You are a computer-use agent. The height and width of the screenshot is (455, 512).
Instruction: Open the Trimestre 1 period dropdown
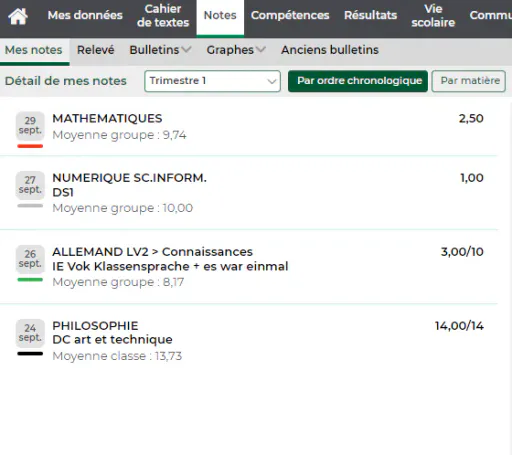click(212, 81)
